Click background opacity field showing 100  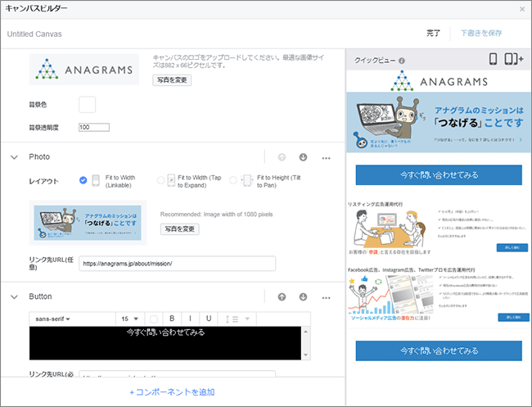pos(94,127)
